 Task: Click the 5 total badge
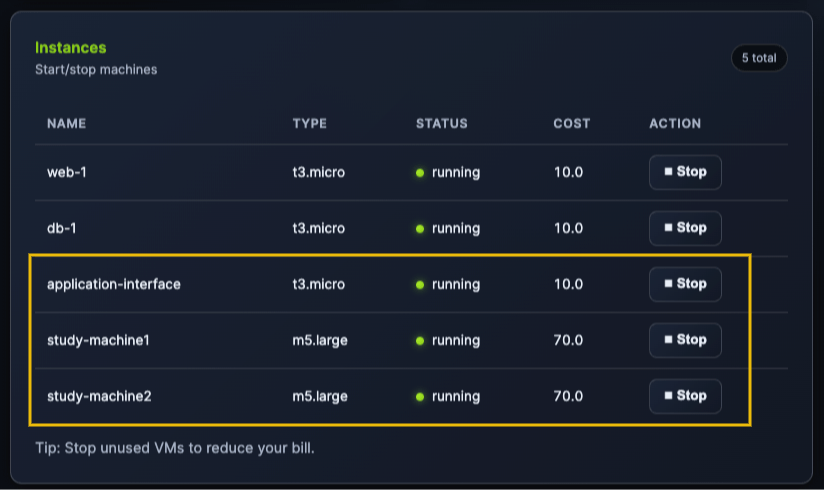[759, 58]
